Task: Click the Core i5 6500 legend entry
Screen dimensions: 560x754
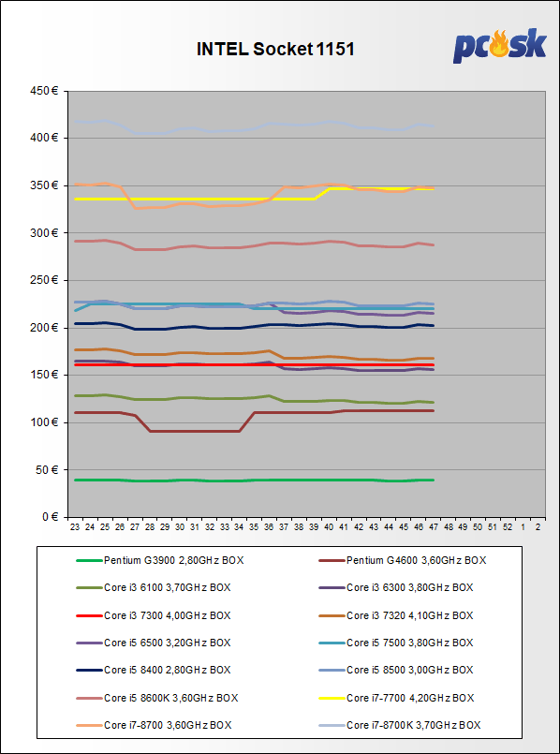Action: [x=154, y=643]
